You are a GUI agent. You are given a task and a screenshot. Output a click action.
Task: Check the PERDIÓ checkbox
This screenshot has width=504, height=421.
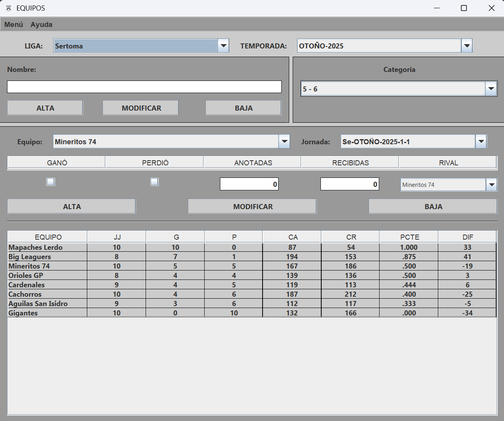(x=155, y=182)
